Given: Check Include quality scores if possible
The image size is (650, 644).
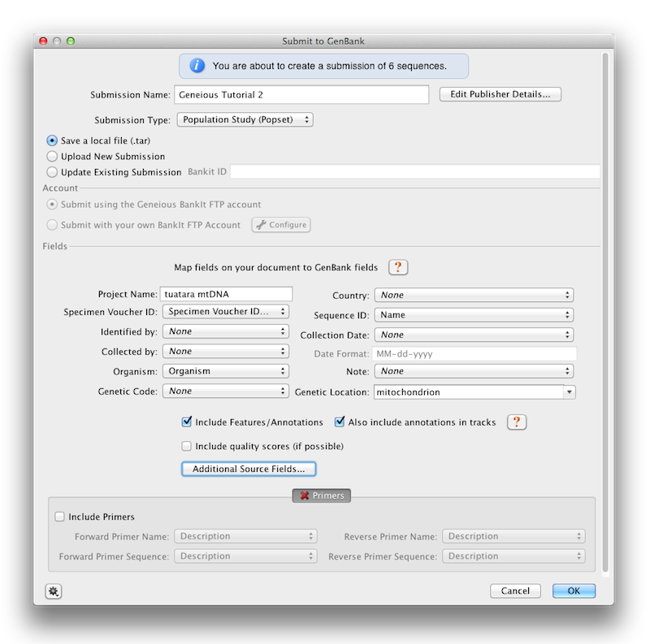Looking at the screenshot, I should point(186,447).
